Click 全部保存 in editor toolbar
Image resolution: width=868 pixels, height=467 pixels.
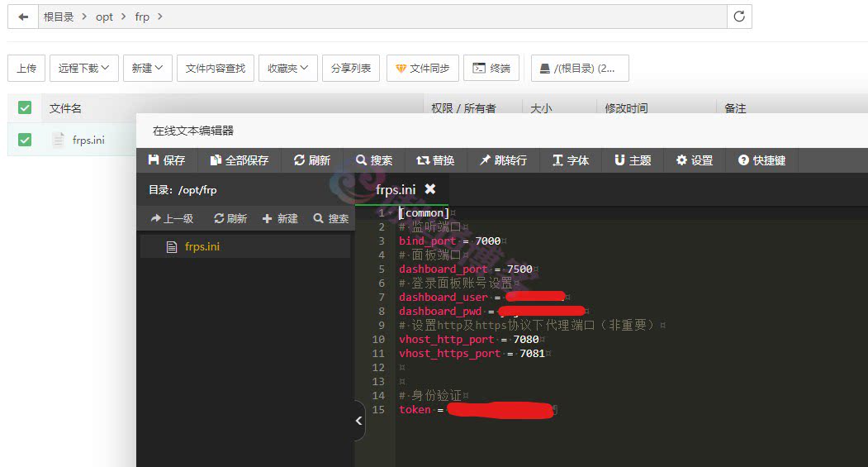pos(240,160)
